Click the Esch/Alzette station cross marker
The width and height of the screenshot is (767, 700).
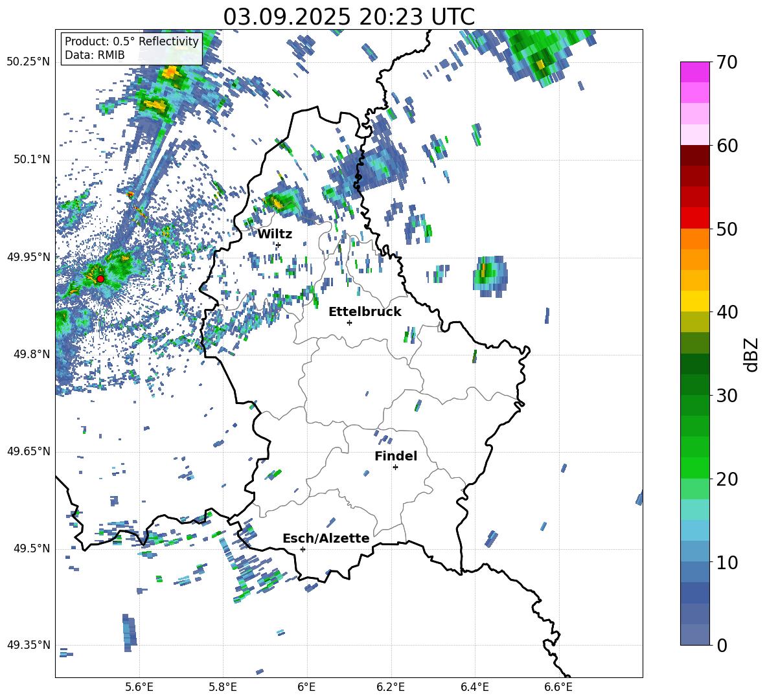[303, 549]
